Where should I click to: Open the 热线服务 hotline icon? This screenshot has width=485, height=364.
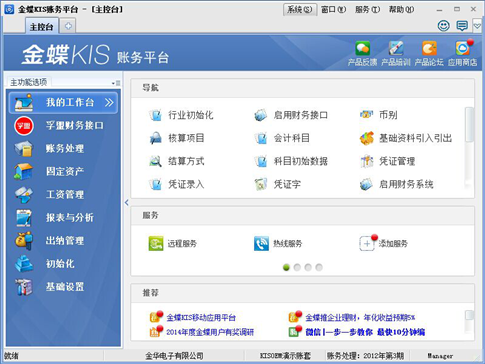pyautogui.click(x=261, y=243)
